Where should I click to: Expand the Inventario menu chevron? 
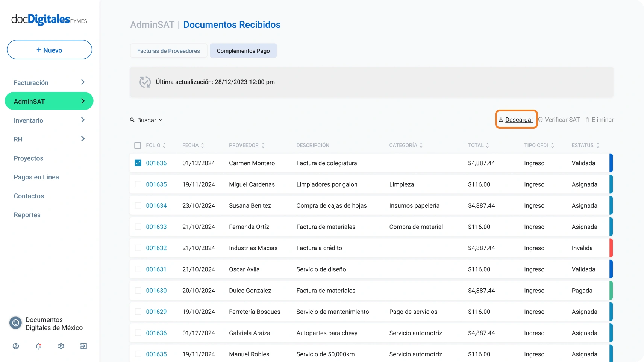coord(83,120)
